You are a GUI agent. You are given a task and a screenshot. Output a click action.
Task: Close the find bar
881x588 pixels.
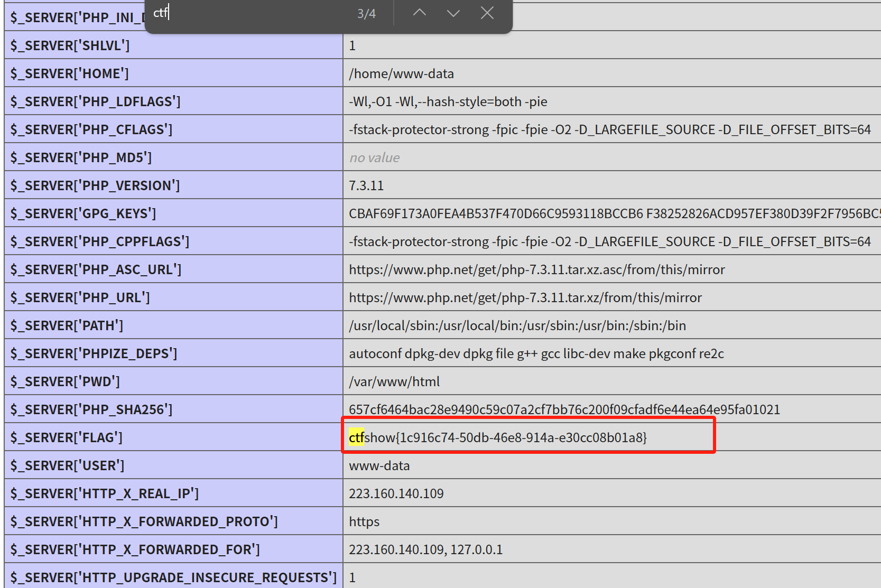(x=487, y=13)
